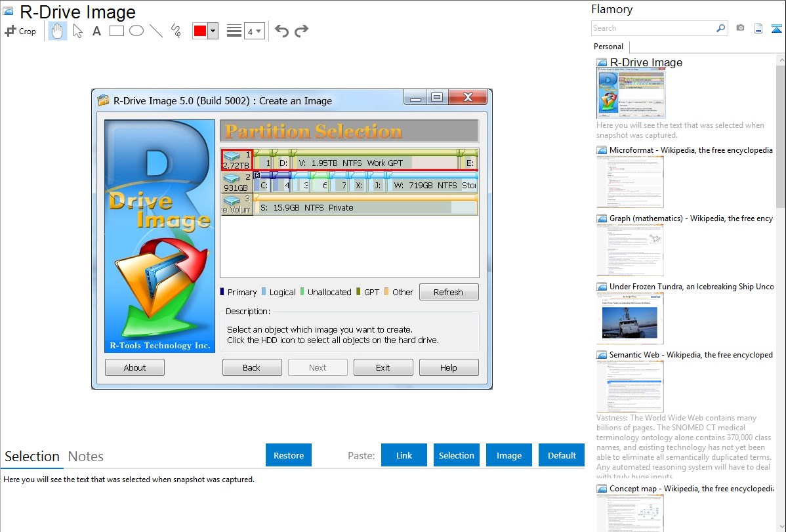
Task: Open the Under Frozen Tundra snapshot thumbnail
Action: coord(630,318)
